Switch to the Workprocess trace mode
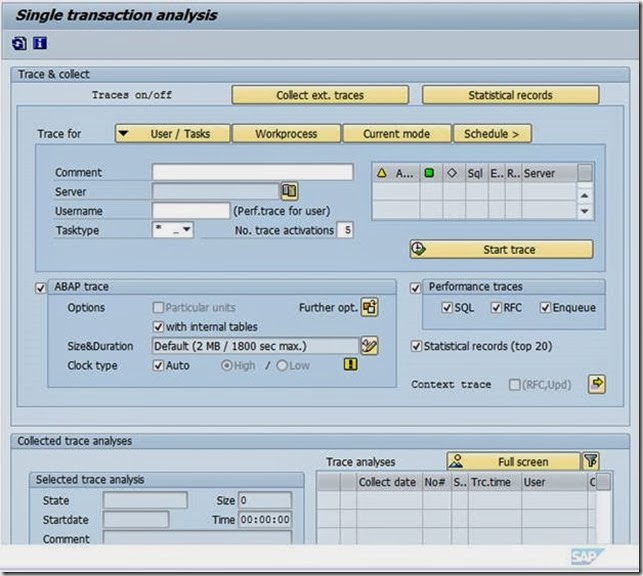Viewport: 643px width, 576px height. [x=286, y=134]
